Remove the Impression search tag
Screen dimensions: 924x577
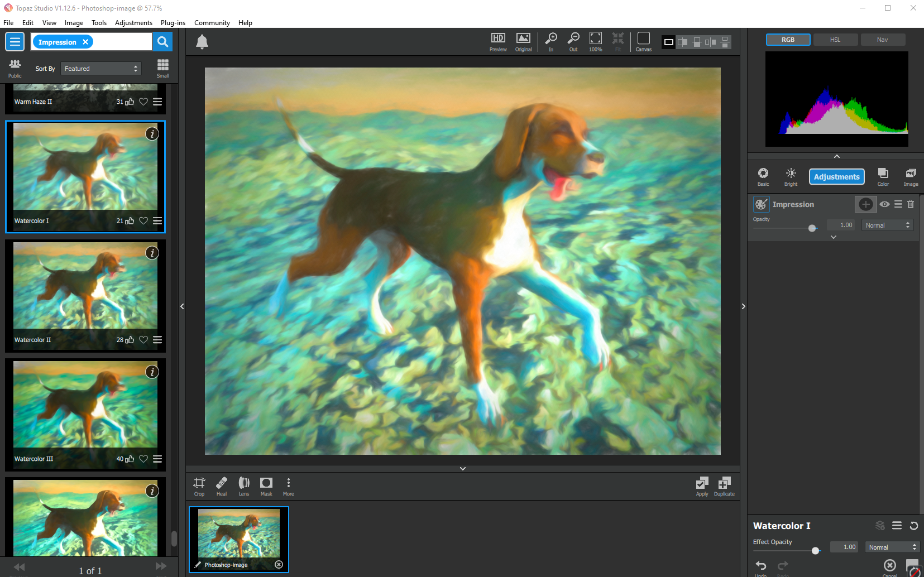click(85, 42)
